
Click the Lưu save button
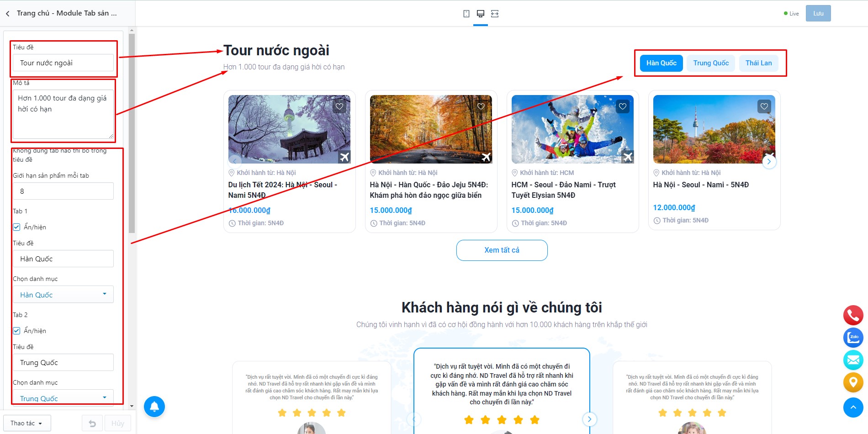coord(818,14)
